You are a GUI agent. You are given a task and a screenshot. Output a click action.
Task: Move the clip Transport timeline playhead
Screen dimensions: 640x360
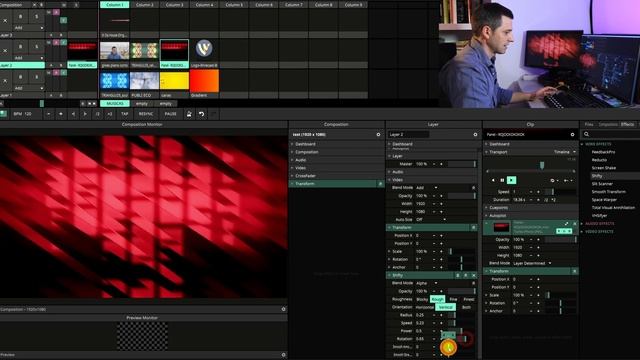click(x=542, y=165)
